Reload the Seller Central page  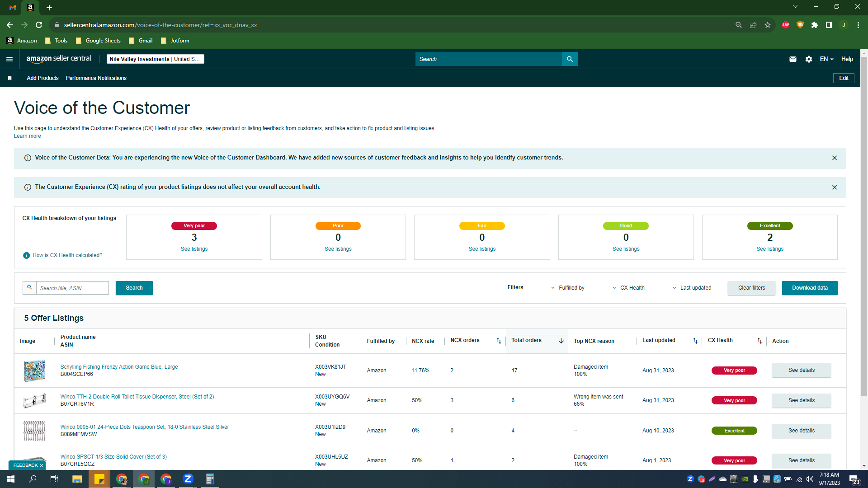tap(39, 25)
